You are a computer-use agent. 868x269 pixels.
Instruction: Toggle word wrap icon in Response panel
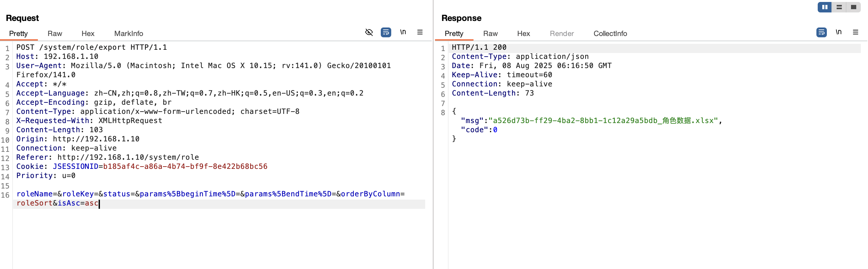822,32
